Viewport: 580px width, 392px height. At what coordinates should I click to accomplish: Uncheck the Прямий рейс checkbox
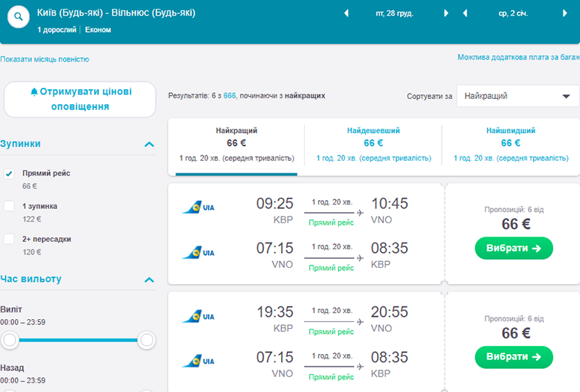click(9, 173)
